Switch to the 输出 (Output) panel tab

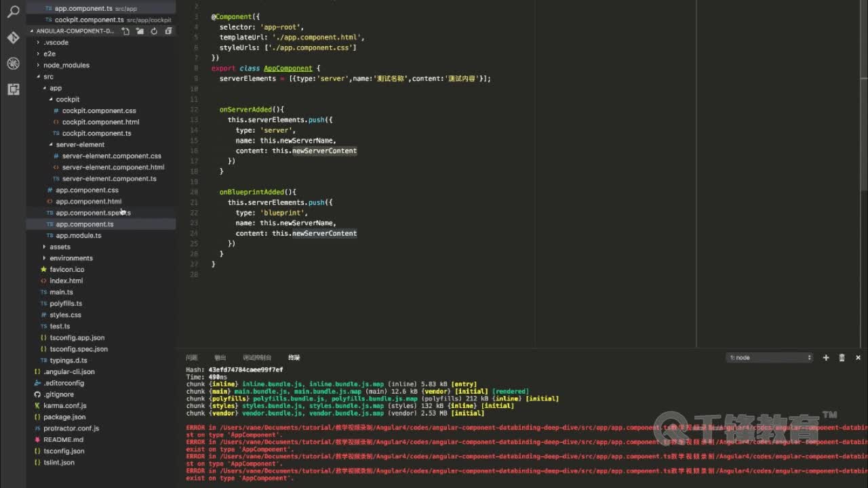coord(220,357)
